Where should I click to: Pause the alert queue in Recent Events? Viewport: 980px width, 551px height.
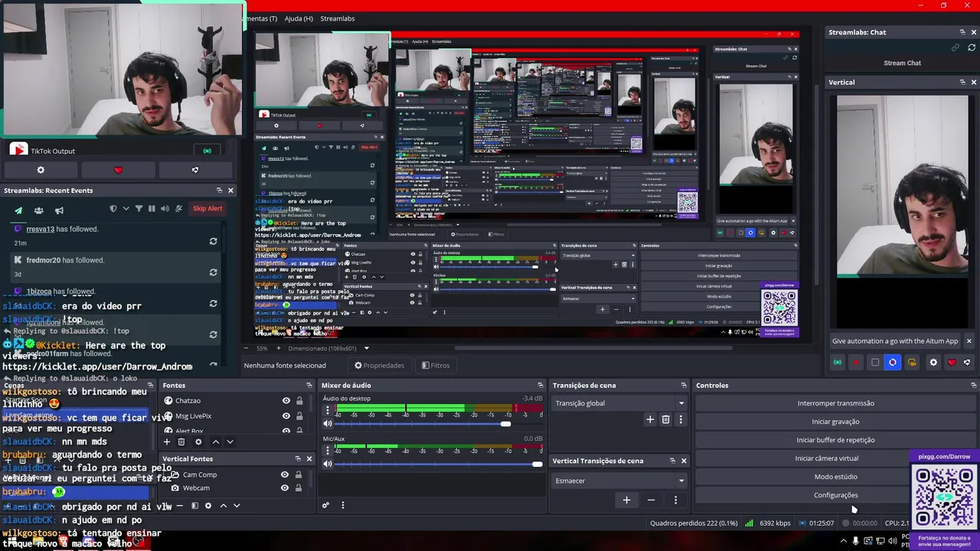[x=152, y=208]
